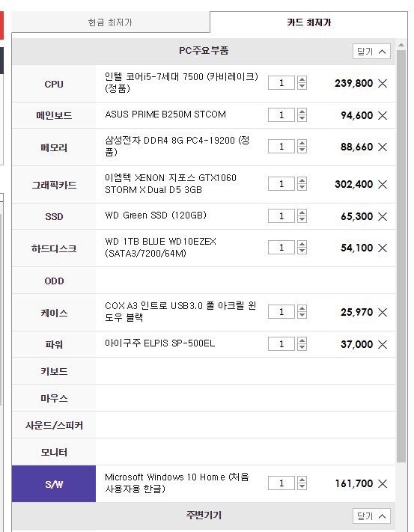Remove the GTX1060 graphics card entry

click(x=383, y=185)
